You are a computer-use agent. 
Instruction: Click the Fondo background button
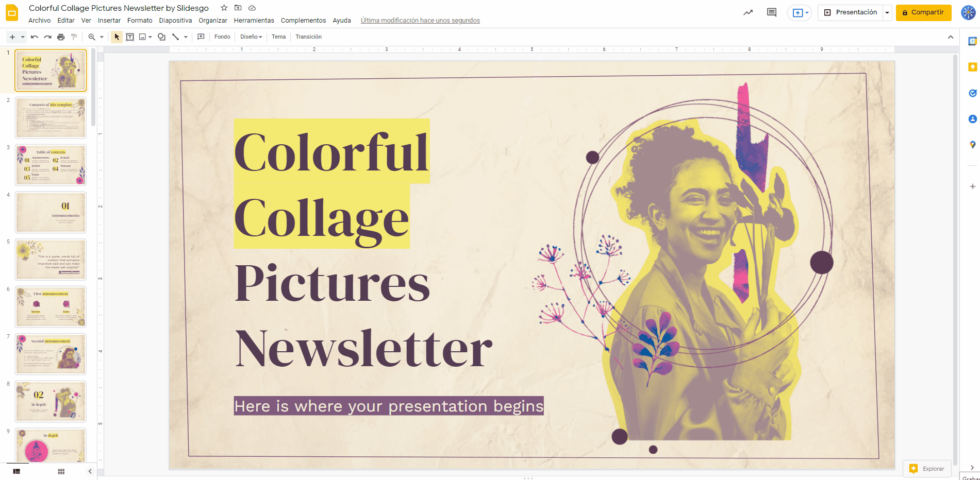(x=222, y=37)
